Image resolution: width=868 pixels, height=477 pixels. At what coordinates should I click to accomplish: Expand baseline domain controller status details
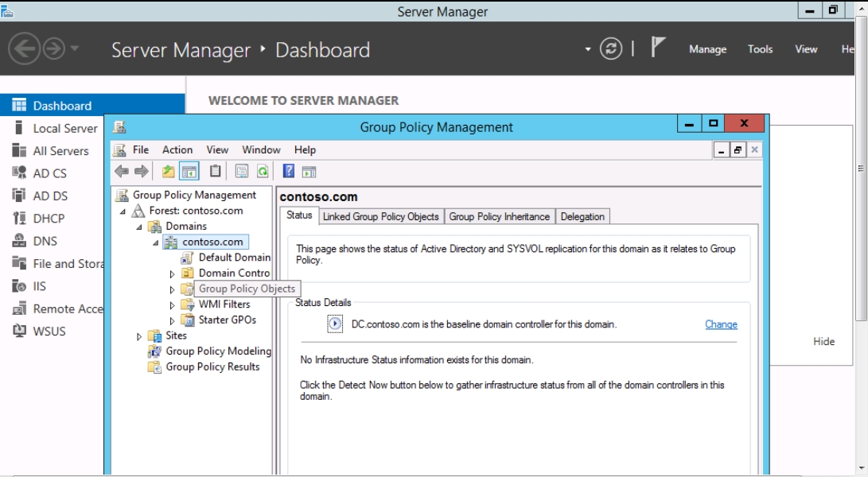coord(335,324)
